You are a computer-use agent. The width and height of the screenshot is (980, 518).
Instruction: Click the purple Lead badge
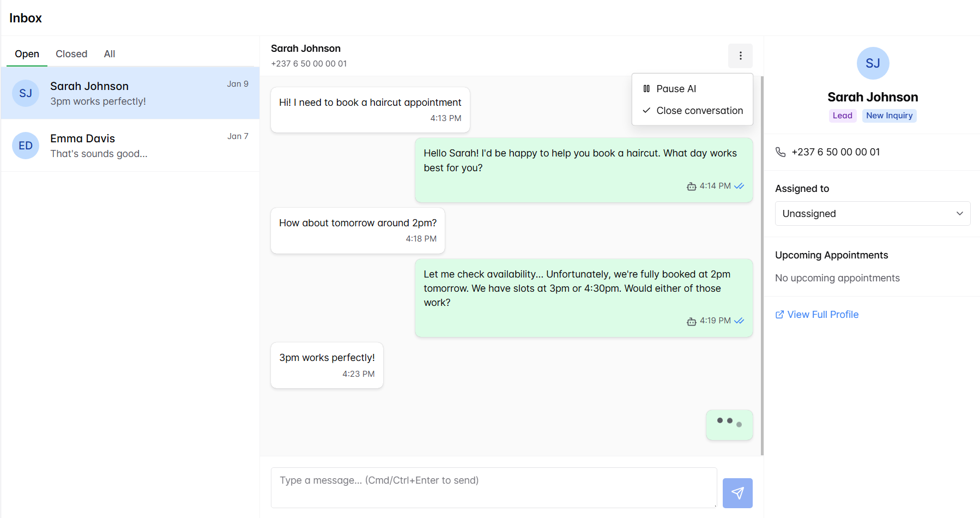[x=842, y=115]
